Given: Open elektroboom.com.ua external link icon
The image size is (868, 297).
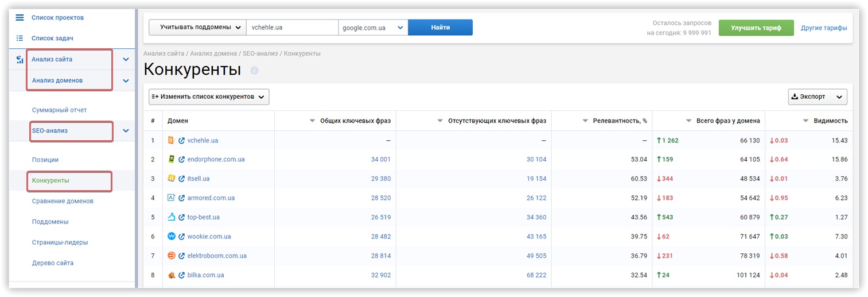Looking at the screenshot, I should tap(182, 256).
